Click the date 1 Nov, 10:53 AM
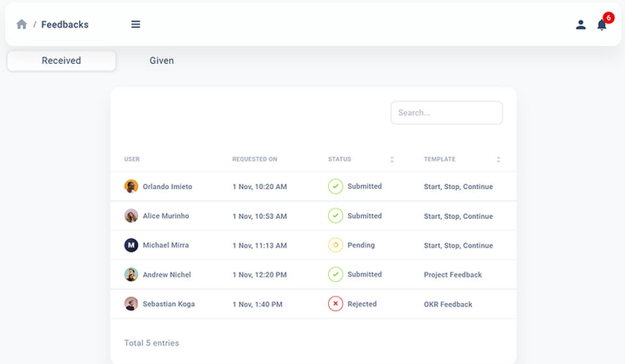625x364 pixels. (x=260, y=216)
